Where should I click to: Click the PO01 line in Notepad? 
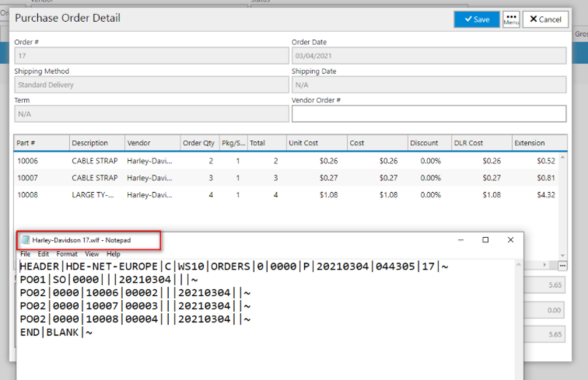(x=109, y=280)
